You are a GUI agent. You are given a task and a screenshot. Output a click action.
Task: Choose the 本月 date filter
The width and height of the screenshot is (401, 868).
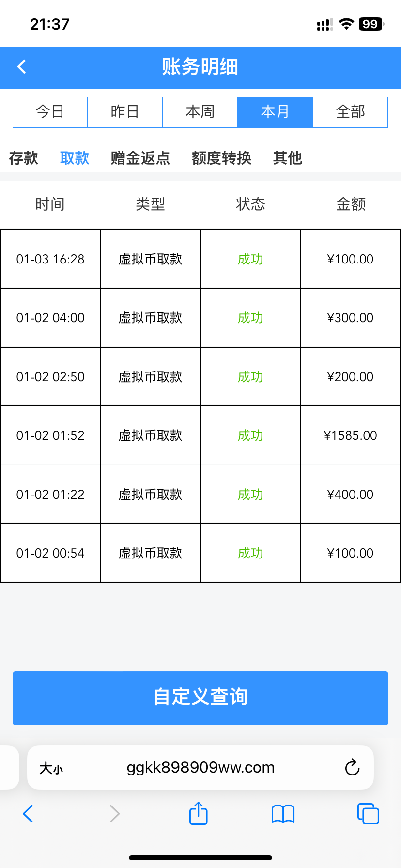point(275,112)
